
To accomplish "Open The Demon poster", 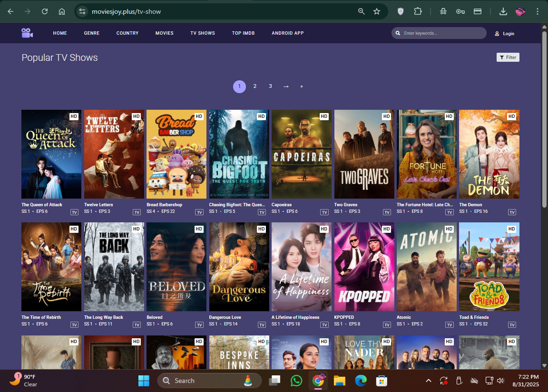I will (x=489, y=154).
